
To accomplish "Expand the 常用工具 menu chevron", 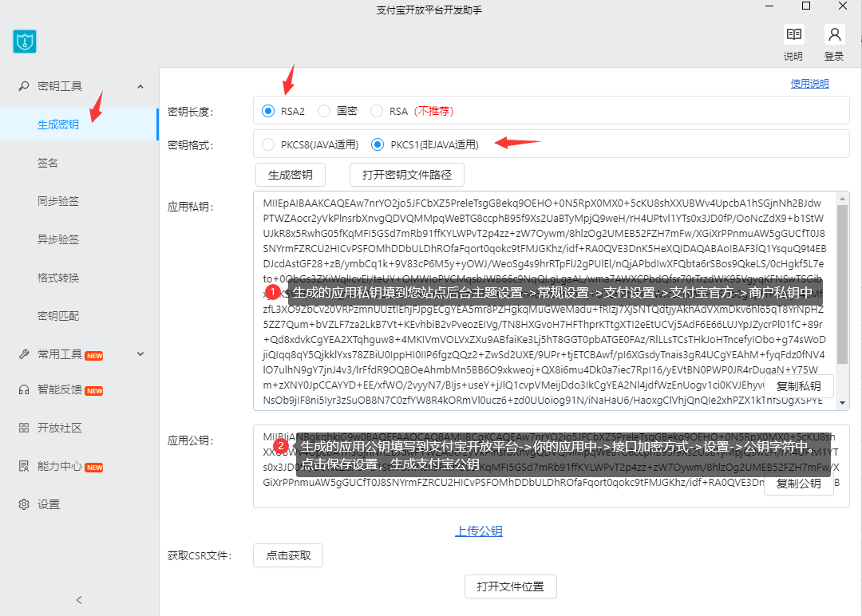I will 140,354.
